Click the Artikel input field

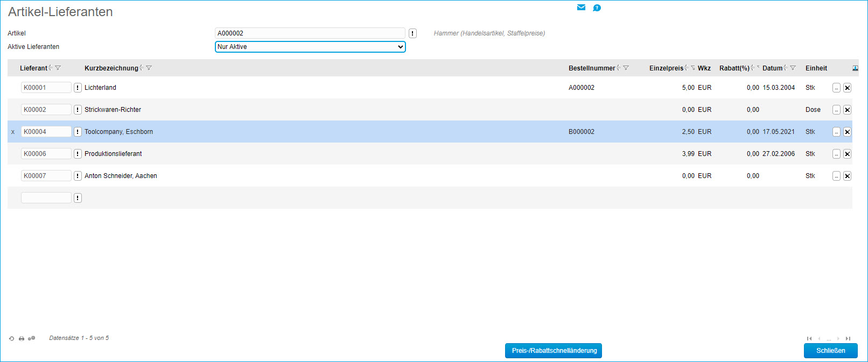(310, 33)
